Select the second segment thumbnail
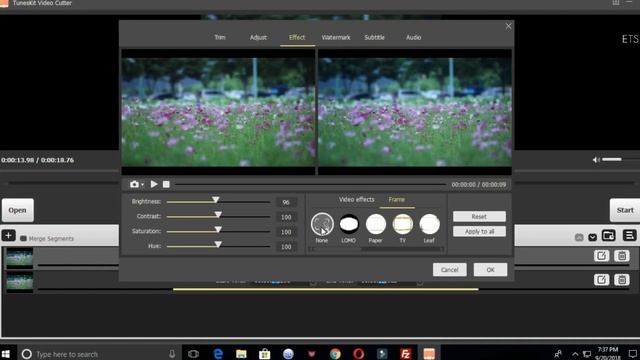640x360 pixels. (19, 282)
